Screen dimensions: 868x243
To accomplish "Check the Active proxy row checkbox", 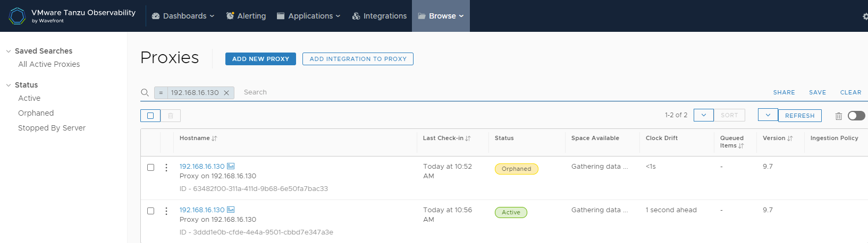I will coord(151,211).
